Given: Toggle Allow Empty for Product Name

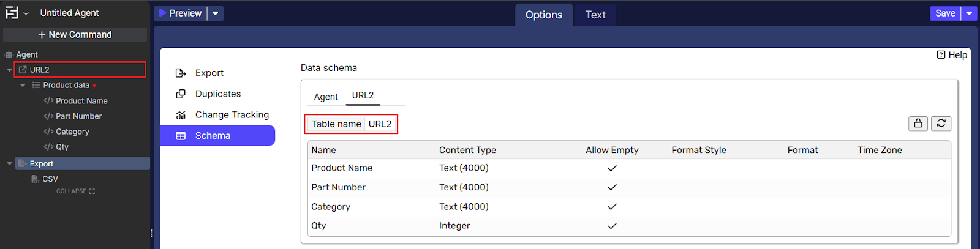Looking at the screenshot, I should click(x=612, y=168).
